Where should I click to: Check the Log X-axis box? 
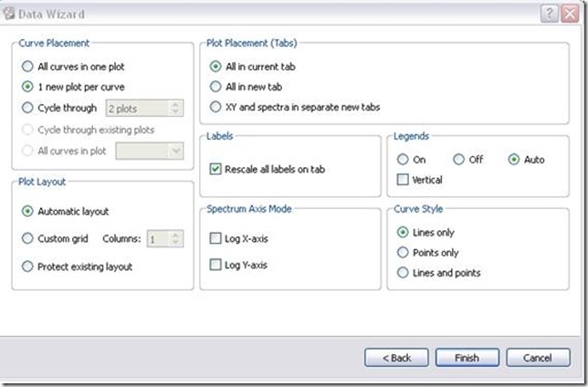(x=215, y=239)
